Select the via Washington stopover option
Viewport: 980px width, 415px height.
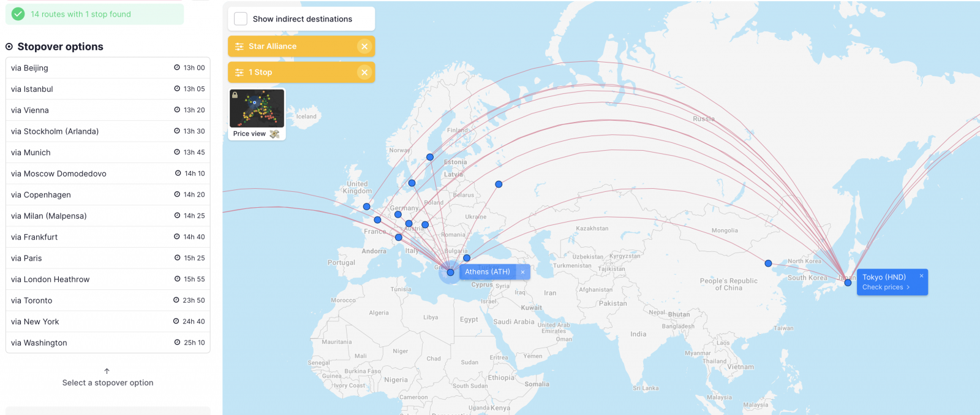[108, 343]
